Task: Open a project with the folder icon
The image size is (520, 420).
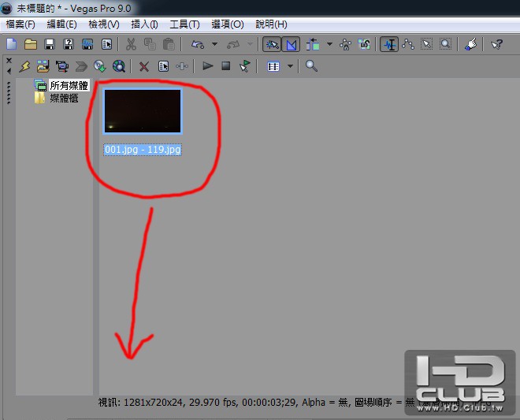Action: pyautogui.click(x=31, y=44)
